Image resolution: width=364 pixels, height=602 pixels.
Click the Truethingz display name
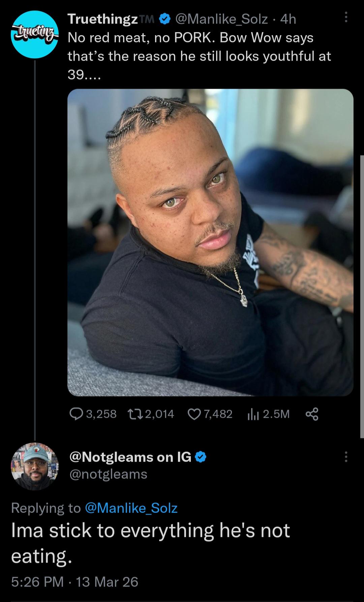pos(103,20)
